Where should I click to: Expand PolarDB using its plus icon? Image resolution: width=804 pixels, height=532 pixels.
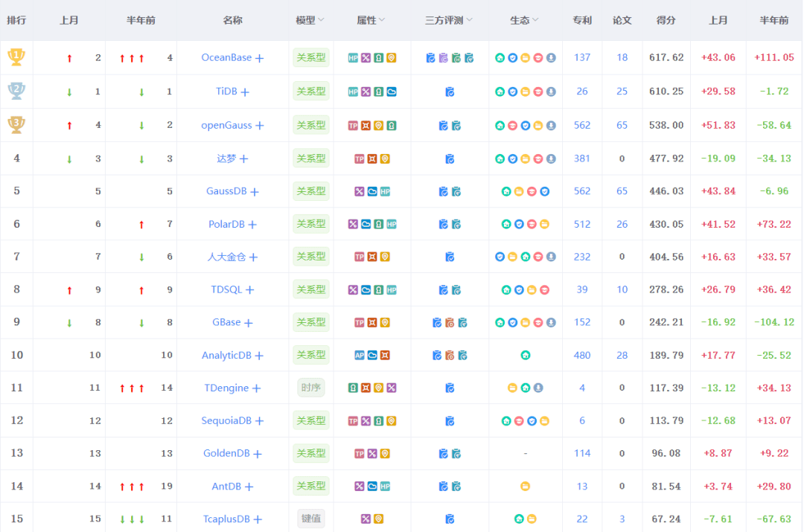(252, 225)
